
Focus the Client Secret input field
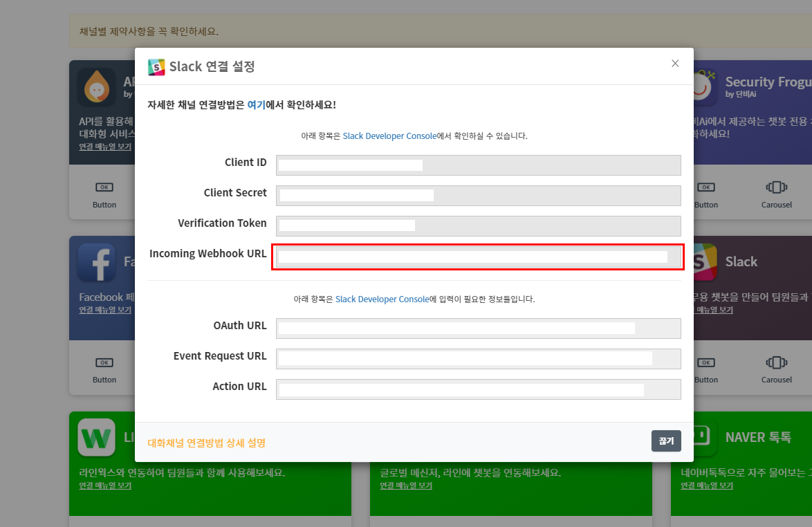[x=478, y=195]
